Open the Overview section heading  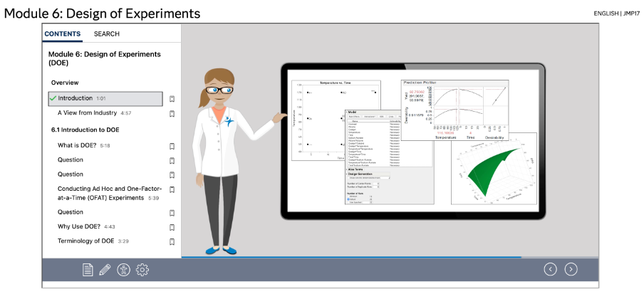pos(65,83)
